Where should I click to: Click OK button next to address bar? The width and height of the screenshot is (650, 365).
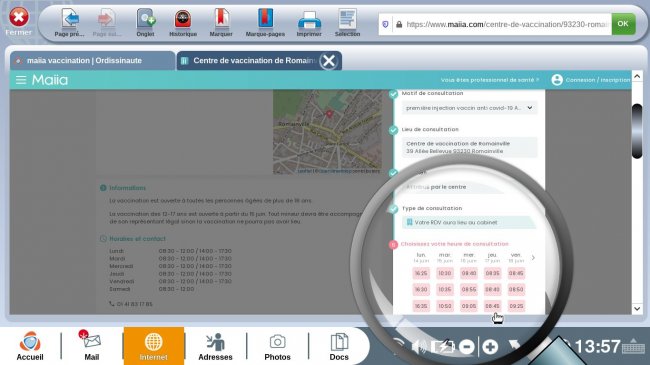pyautogui.click(x=623, y=24)
